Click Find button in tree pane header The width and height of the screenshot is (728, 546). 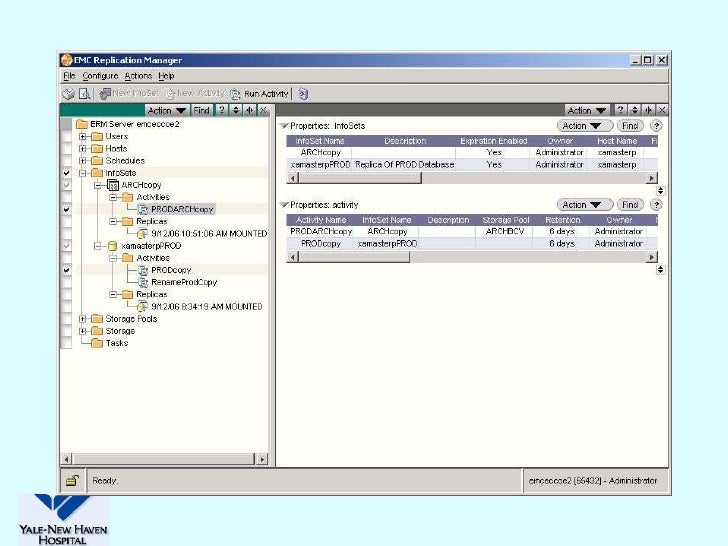pos(202,110)
